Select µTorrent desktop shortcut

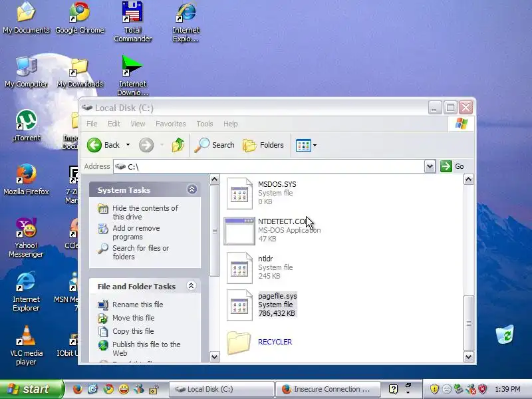[x=26, y=126]
